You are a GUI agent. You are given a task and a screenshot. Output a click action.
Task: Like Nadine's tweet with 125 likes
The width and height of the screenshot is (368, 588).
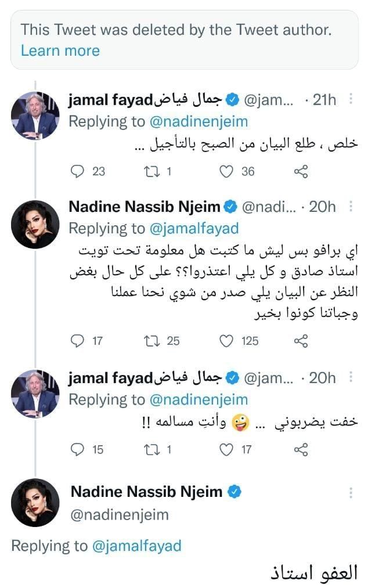tap(226, 341)
